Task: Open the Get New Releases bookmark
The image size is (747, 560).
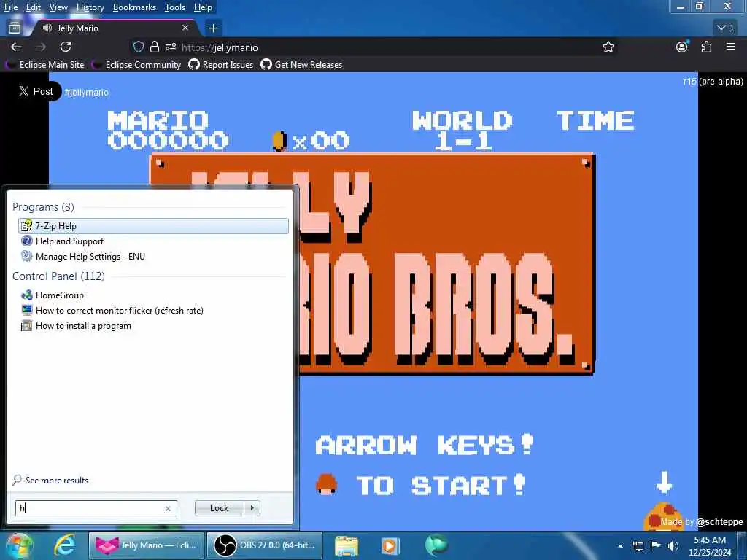Action: coord(301,65)
